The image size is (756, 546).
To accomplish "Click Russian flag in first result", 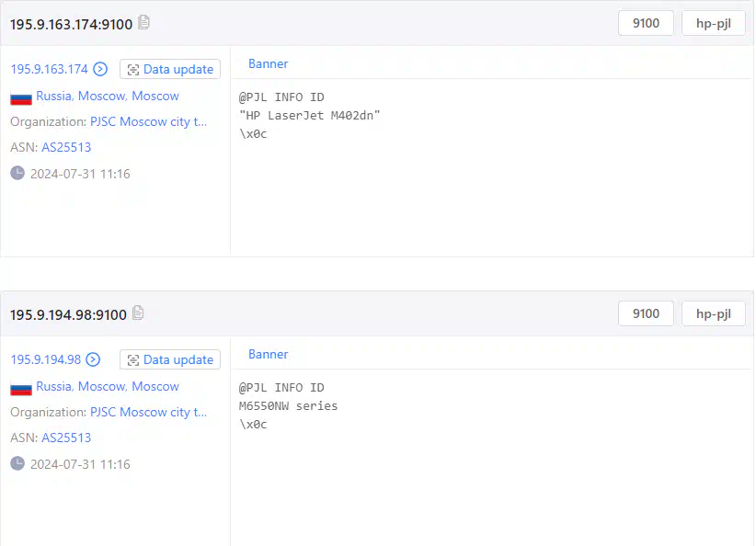I will (x=21, y=97).
